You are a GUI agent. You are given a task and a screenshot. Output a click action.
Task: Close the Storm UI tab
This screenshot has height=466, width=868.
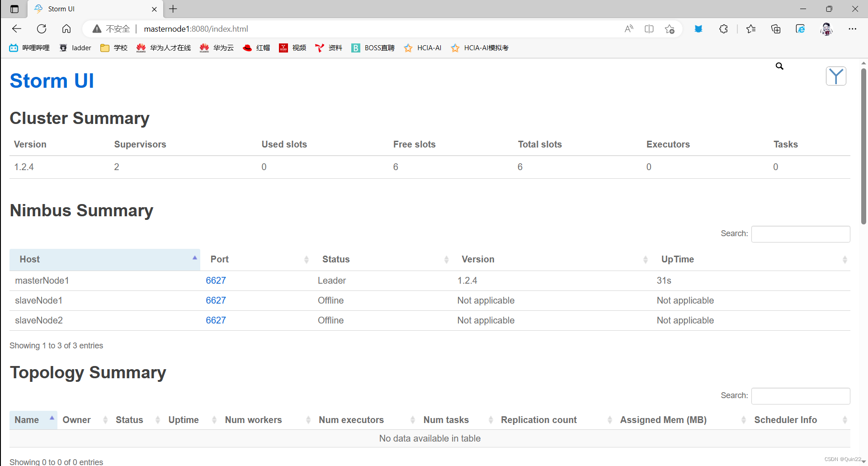pyautogui.click(x=154, y=9)
